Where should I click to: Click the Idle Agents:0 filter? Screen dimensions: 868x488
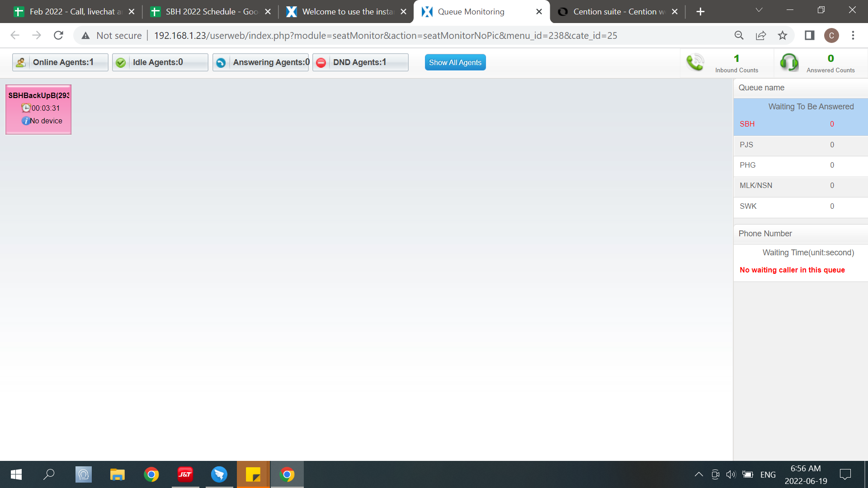tap(160, 62)
